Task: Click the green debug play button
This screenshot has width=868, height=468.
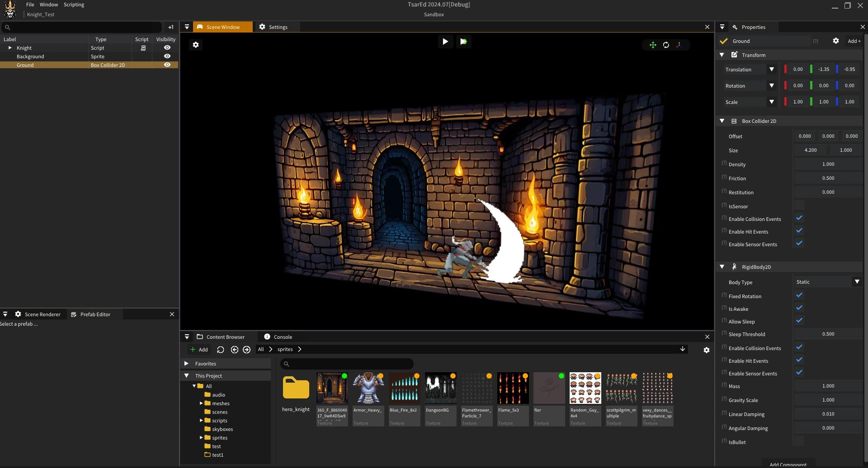Action: (x=463, y=42)
